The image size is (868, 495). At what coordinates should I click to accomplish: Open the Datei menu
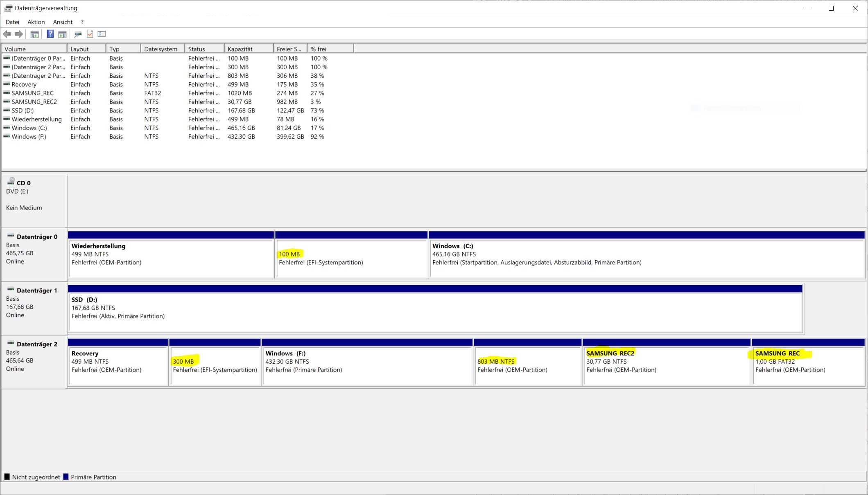pyautogui.click(x=12, y=22)
